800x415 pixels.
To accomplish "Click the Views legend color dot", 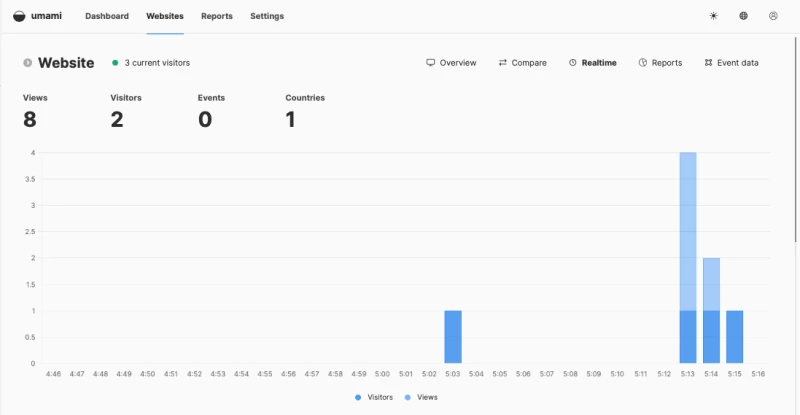I will tap(408, 397).
